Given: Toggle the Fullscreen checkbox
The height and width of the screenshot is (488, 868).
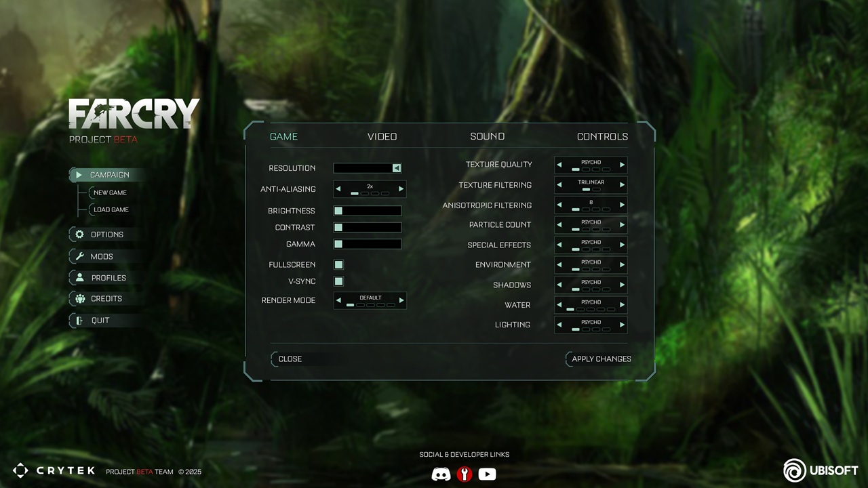Looking at the screenshot, I should (338, 264).
